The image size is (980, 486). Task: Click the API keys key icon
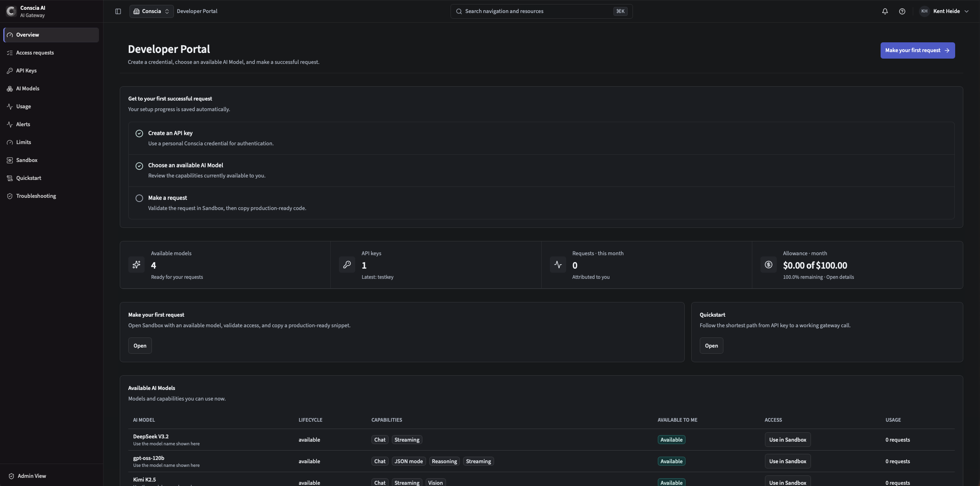[x=347, y=265]
